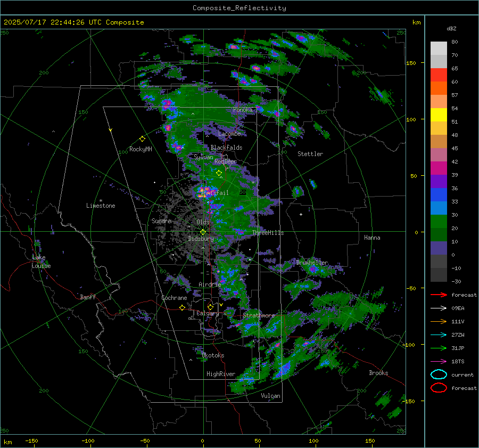Click the asterisk marker above Limestone
479x448 pixels.
pyautogui.click(x=101, y=201)
